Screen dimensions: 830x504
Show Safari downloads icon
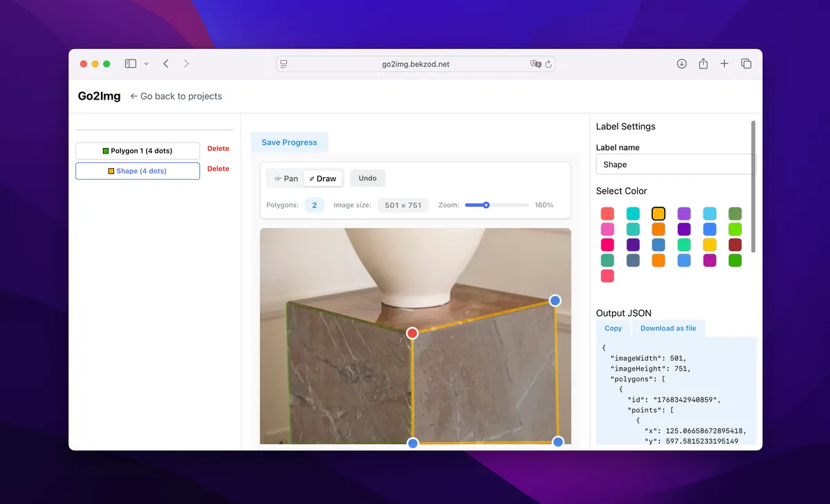click(681, 64)
